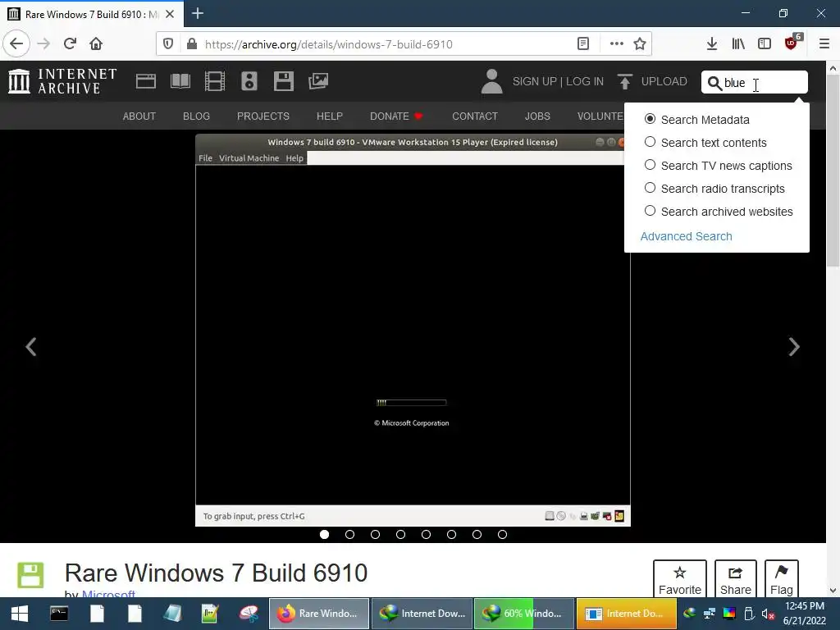
Task: Open the PROJECTS navigation item
Action: coord(263,116)
